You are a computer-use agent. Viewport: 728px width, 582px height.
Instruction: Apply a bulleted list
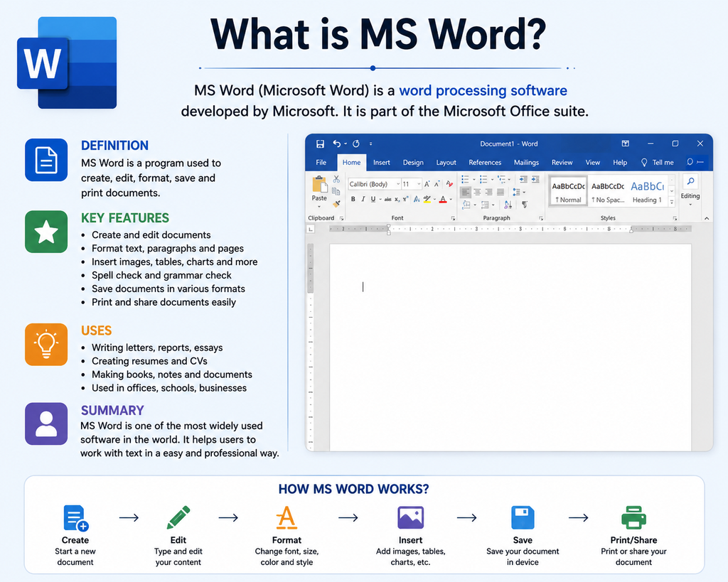pyautogui.click(x=465, y=179)
